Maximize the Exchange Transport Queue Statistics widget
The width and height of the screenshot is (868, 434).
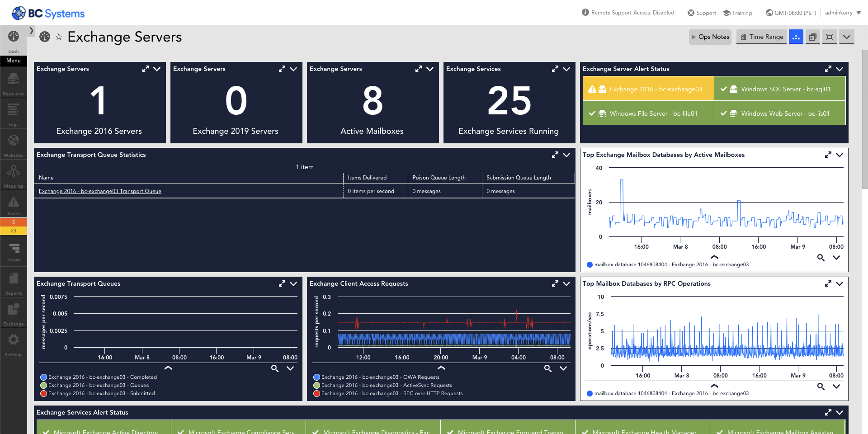(555, 155)
